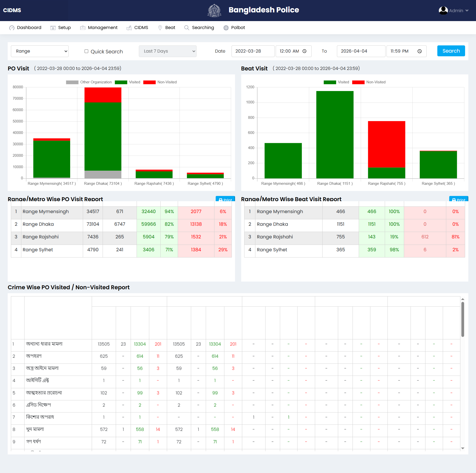The width and height of the screenshot is (476, 473).
Task: Print the PO Visit report
Action: (225, 199)
